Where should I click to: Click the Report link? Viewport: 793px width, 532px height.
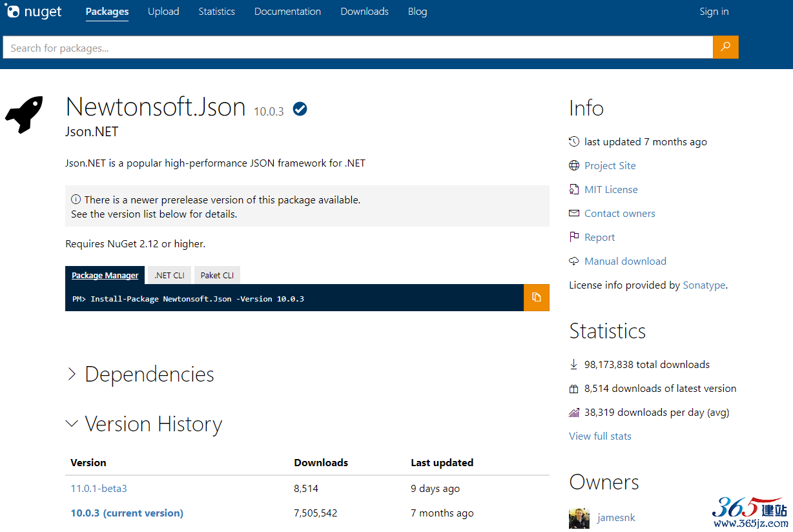click(600, 237)
